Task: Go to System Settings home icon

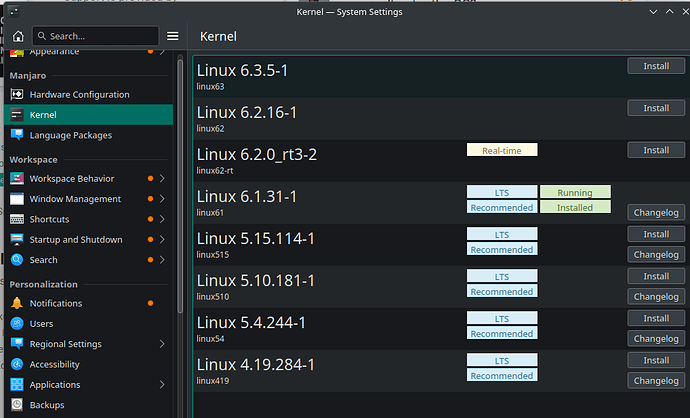Action: click(x=18, y=36)
